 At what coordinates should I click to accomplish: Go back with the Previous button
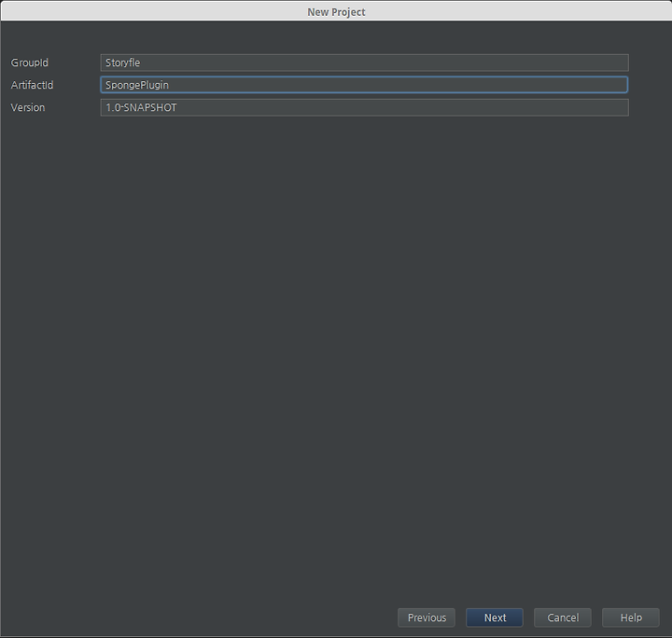(427, 617)
